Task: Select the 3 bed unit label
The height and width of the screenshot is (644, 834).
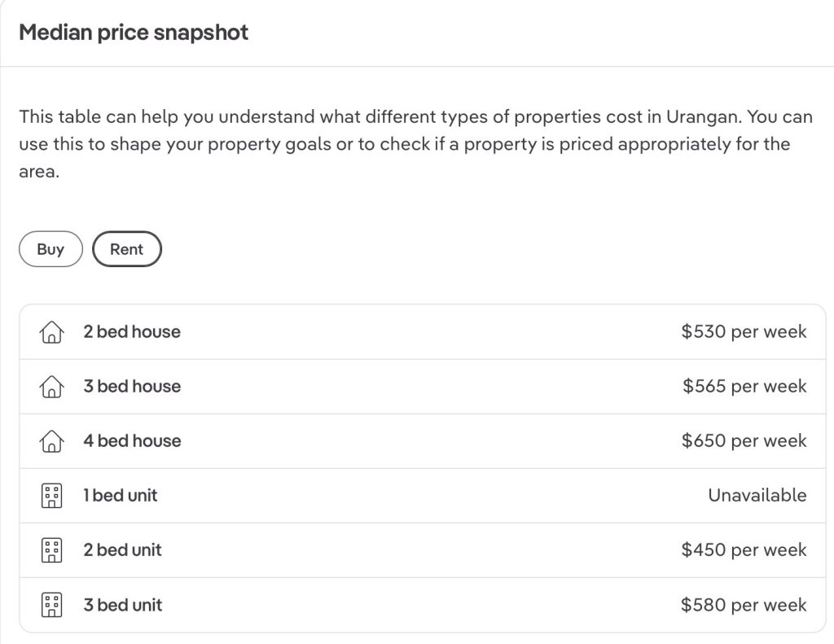Action: [x=122, y=605]
